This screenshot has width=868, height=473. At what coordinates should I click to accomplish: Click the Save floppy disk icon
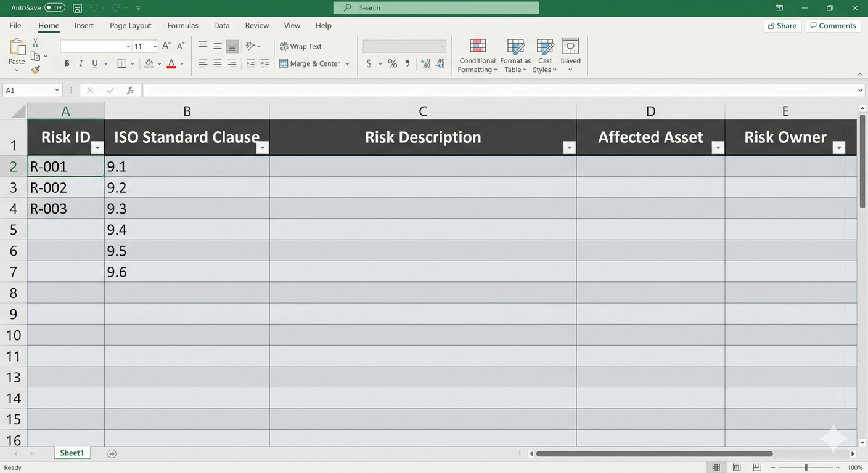[77, 8]
